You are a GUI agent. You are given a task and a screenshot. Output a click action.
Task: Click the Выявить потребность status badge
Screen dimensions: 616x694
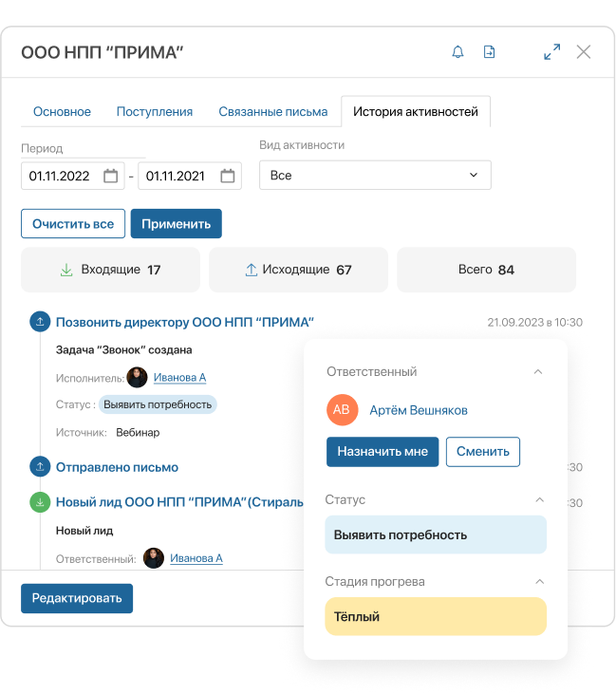[158, 404]
